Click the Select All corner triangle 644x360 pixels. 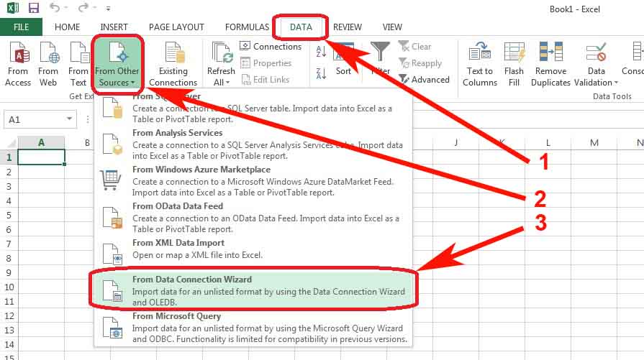[x=12, y=143]
